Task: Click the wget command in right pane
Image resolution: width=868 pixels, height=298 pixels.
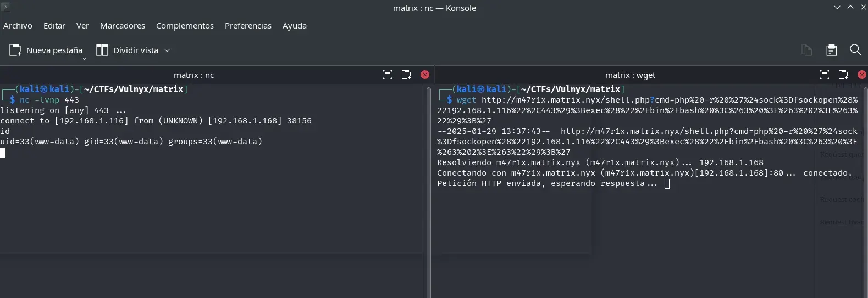Action: [648, 110]
